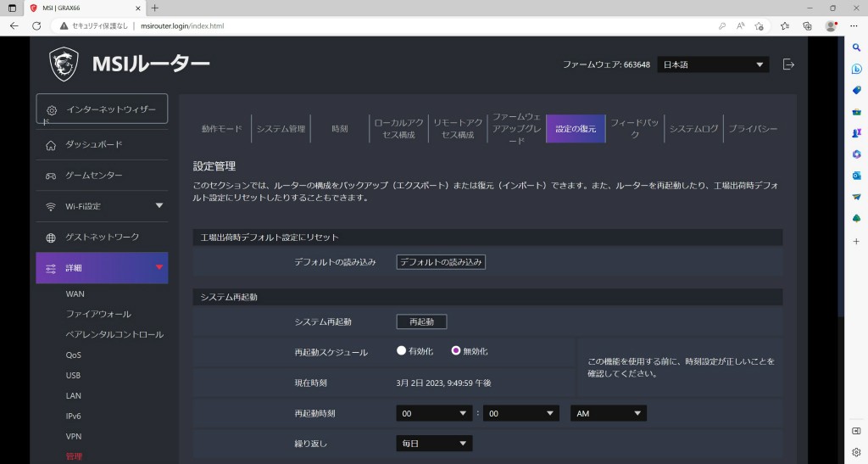
Task: Switch to 時刻 tab
Action: [340, 128]
